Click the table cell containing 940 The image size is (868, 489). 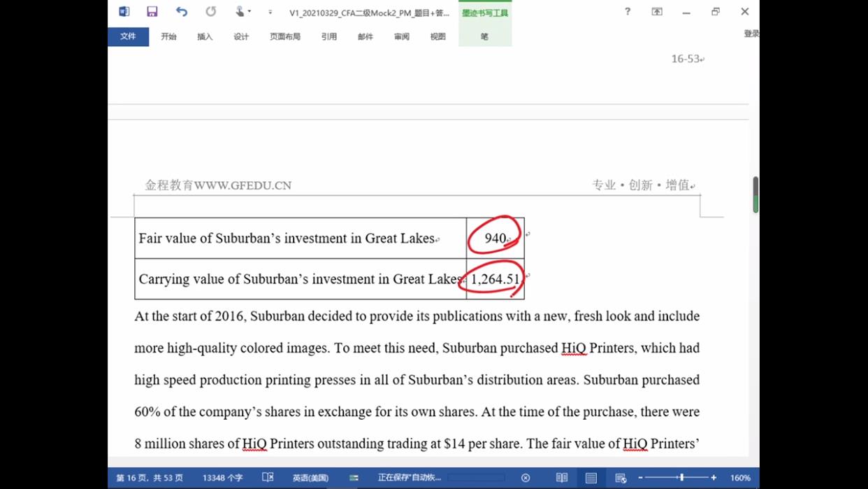pos(496,239)
